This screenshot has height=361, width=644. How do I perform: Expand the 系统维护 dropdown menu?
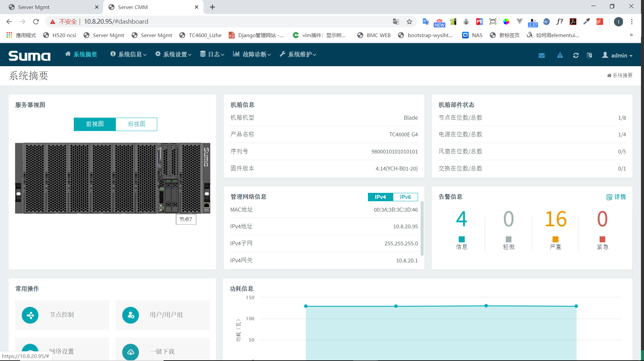(x=298, y=54)
